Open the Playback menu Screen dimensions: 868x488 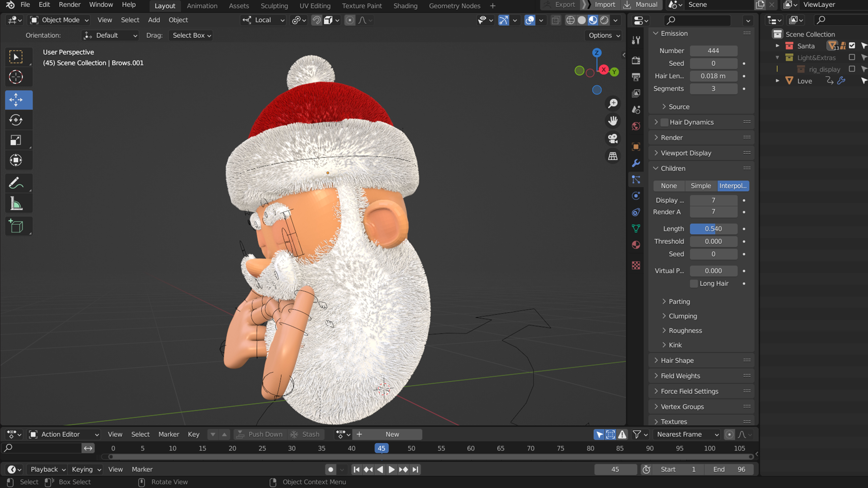pos(48,469)
